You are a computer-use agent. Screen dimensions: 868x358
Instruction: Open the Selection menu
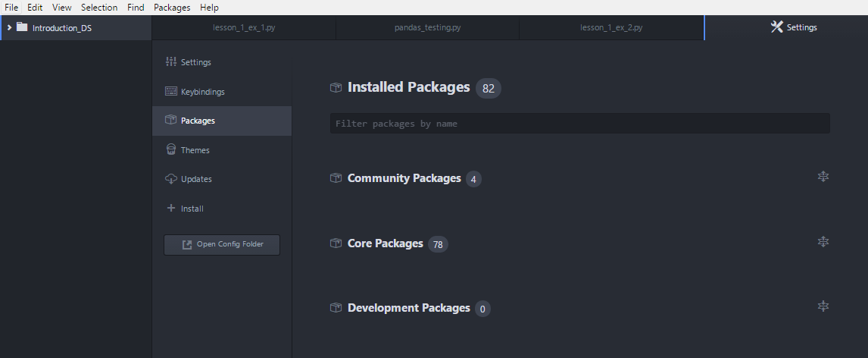coord(99,8)
